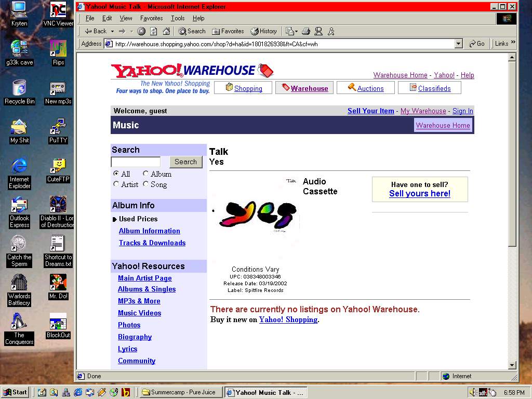Open the View menu
532x399 pixels.
coord(126,18)
